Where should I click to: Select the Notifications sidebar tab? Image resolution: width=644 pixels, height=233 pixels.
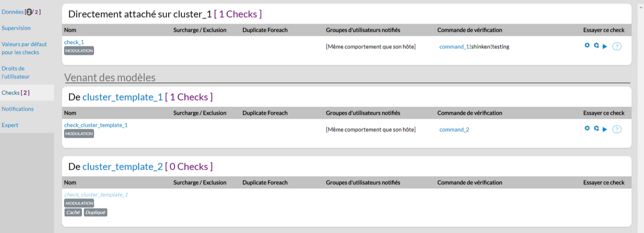click(x=18, y=109)
